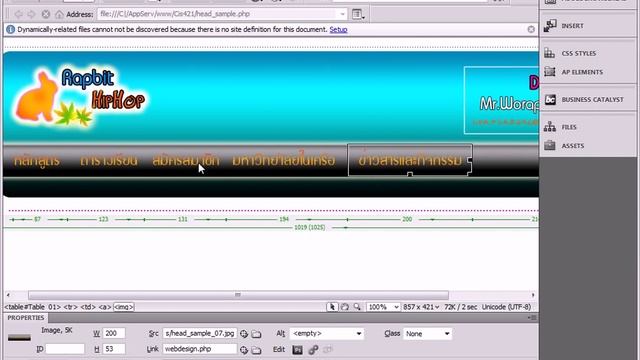This screenshot has height=360, width=640.
Task: Open the Properties panel options menu
Action: (x=532, y=318)
